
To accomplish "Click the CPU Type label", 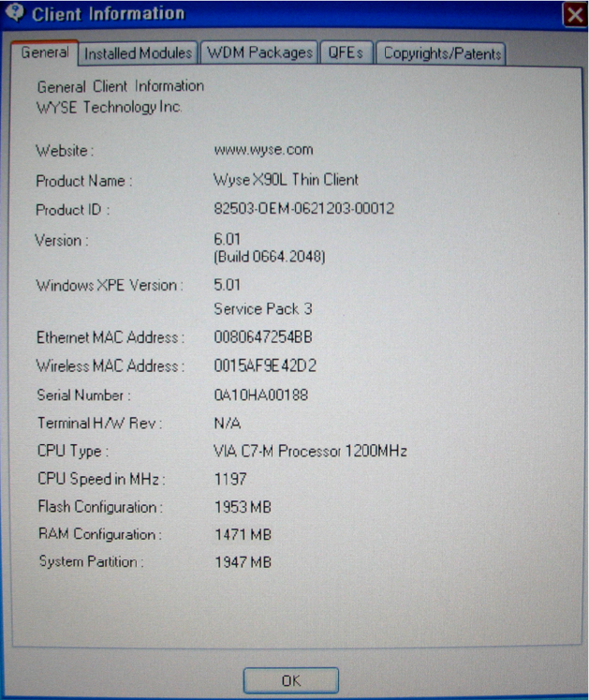I will (73, 451).
